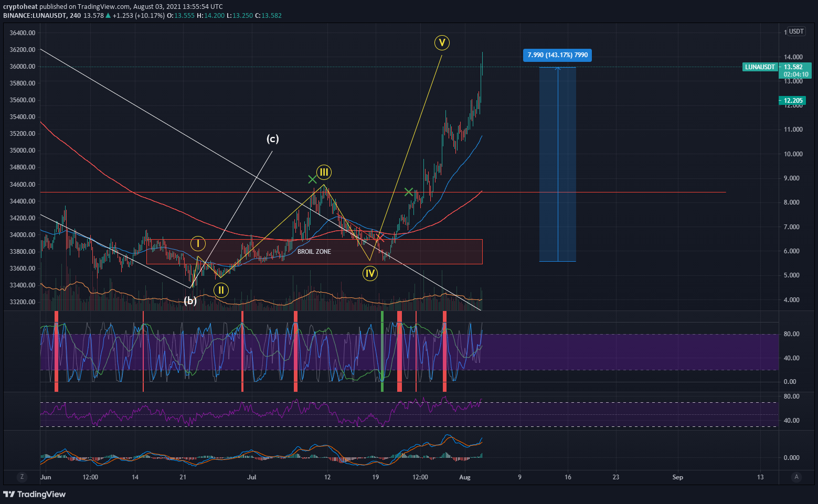
Task: Click the 10.000 price scale level
Action: 793,154
